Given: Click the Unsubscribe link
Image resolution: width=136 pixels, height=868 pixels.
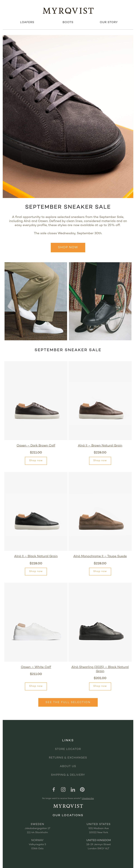Looking at the screenshot, I should coord(88,798).
